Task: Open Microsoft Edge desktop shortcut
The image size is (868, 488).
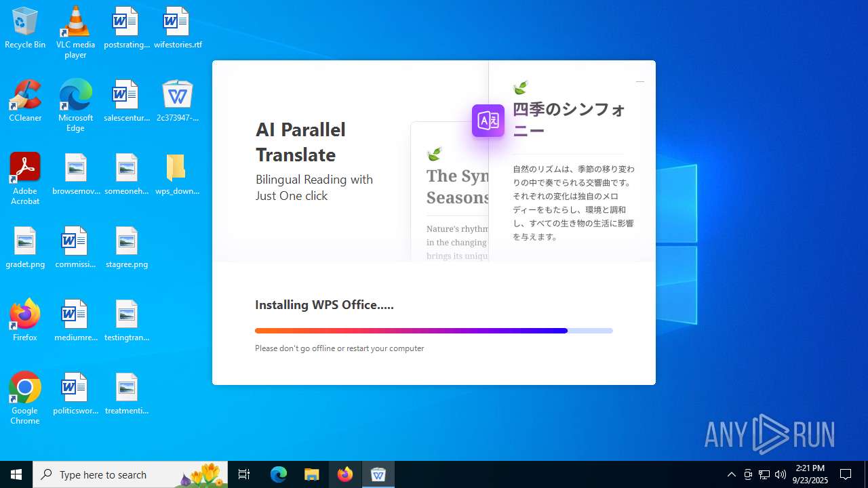Action: 75,106
